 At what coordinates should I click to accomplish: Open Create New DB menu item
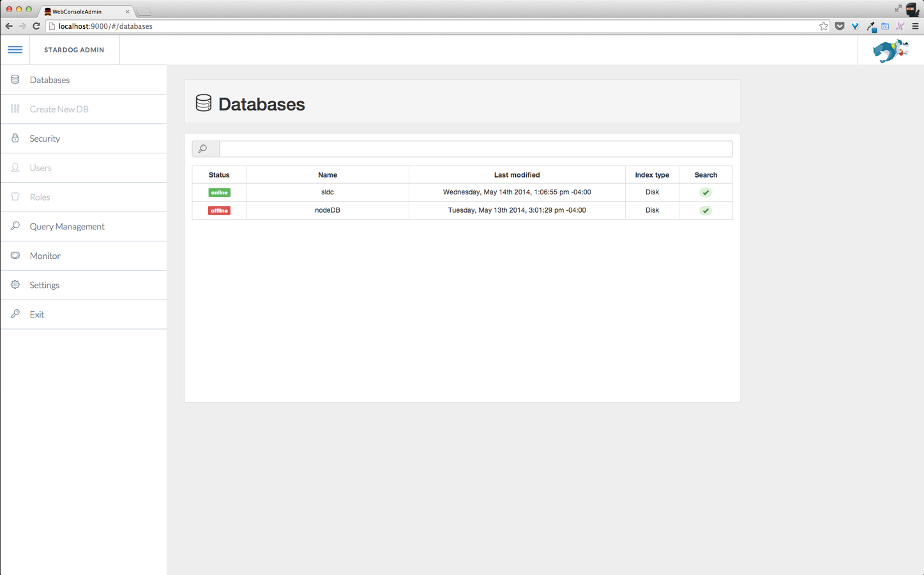[84, 109]
